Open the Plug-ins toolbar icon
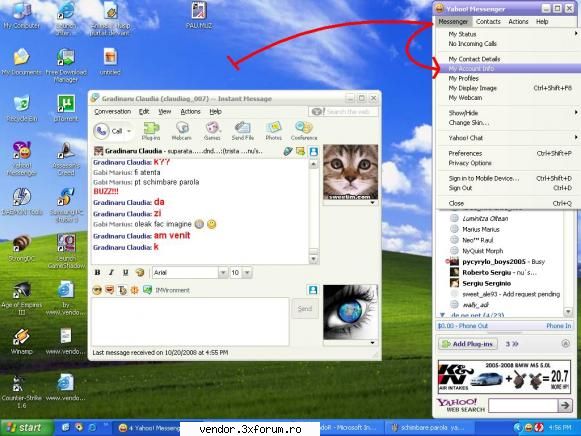The width and height of the screenshot is (581, 436). (x=151, y=131)
